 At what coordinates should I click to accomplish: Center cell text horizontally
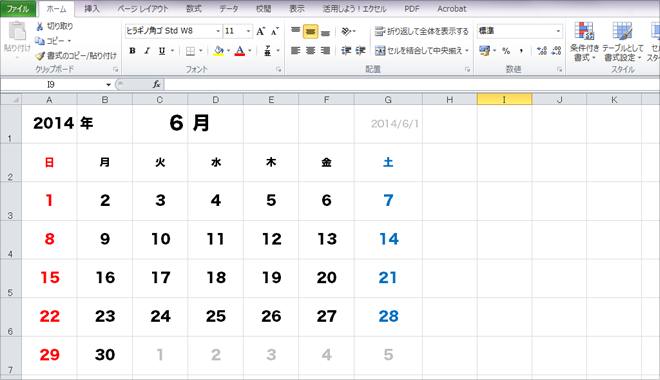tap(310, 50)
